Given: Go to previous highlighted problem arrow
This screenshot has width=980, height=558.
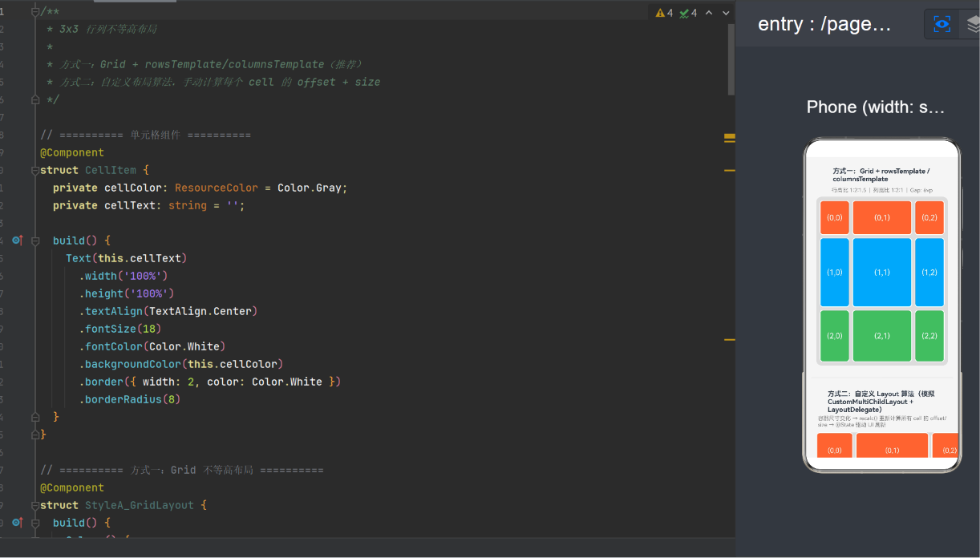Looking at the screenshot, I should click(711, 13).
